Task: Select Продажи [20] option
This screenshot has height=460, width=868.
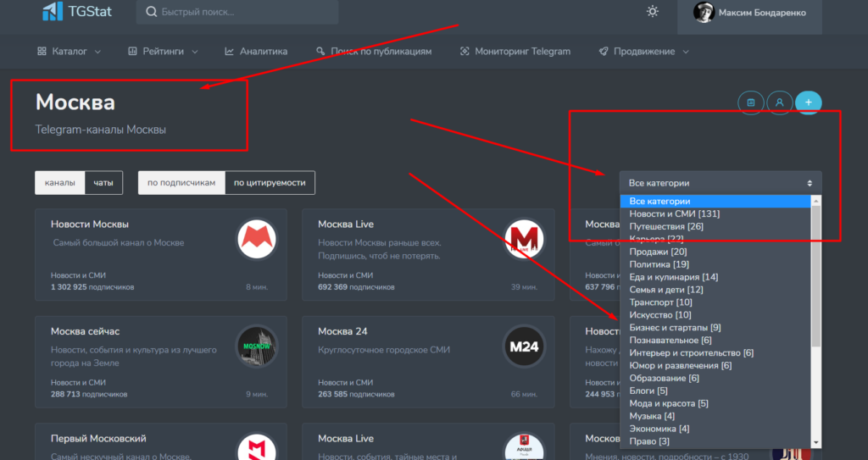Action: (x=715, y=252)
